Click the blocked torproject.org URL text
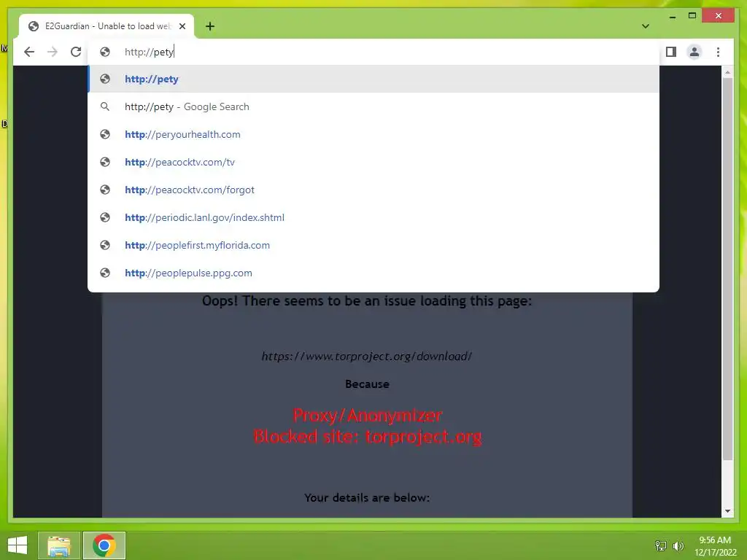This screenshot has width=747, height=560. pyautogui.click(x=367, y=356)
